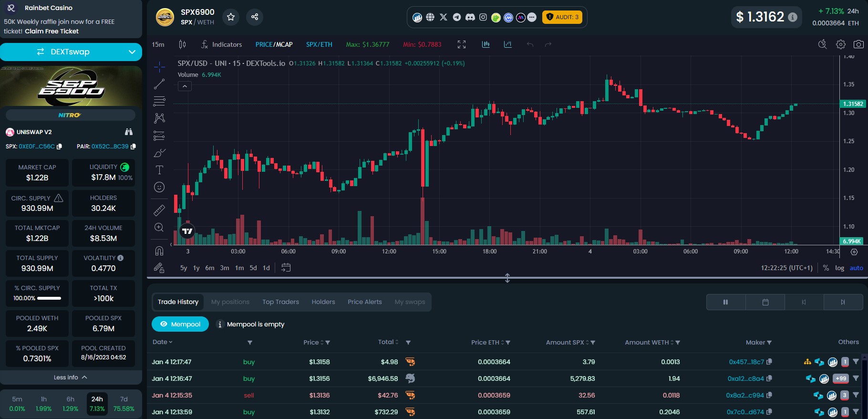Collapse token details with Less info
868x419 pixels.
pyautogui.click(x=71, y=377)
